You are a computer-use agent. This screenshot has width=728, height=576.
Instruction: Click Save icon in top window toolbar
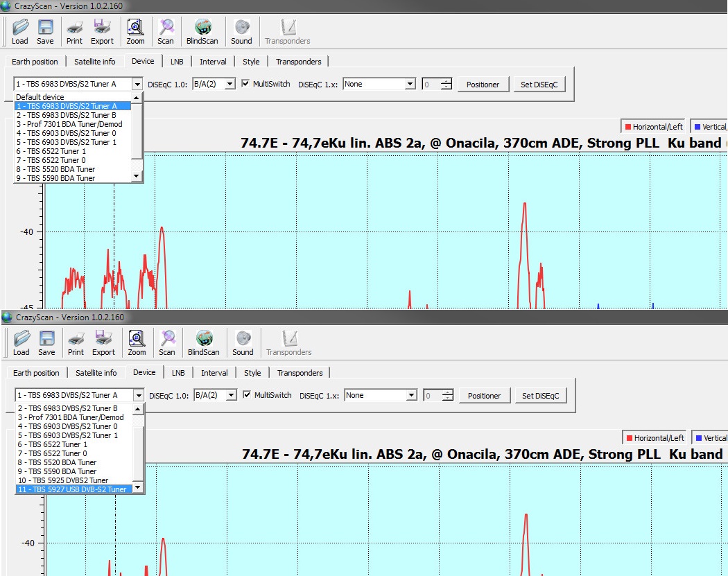pos(45,27)
